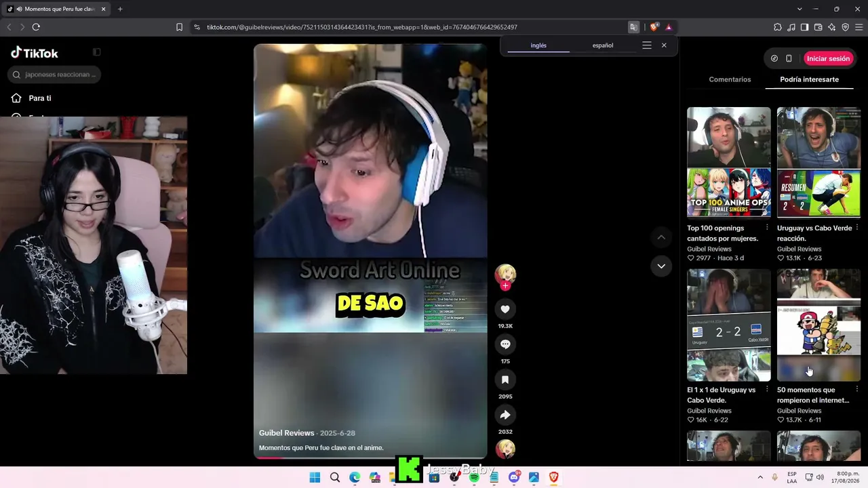Screen dimensions: 868x488
Task: Open Brave Rewards triangle icon
Action: coord(669,27)
